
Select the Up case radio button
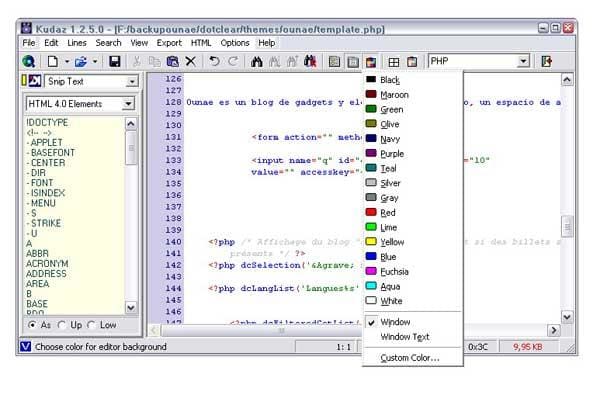coord(61,325)
